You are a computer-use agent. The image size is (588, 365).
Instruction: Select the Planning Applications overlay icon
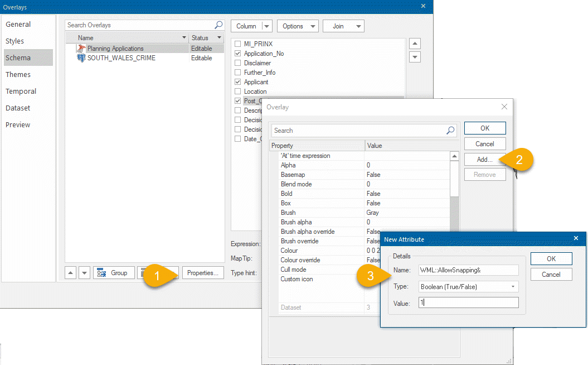(x=81, y=48)
